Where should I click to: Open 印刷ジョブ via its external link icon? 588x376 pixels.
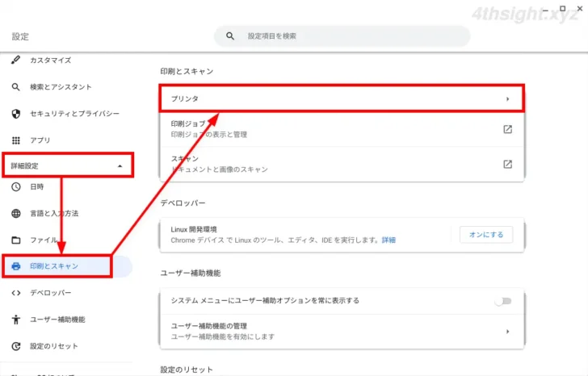[x=507, y=129]
